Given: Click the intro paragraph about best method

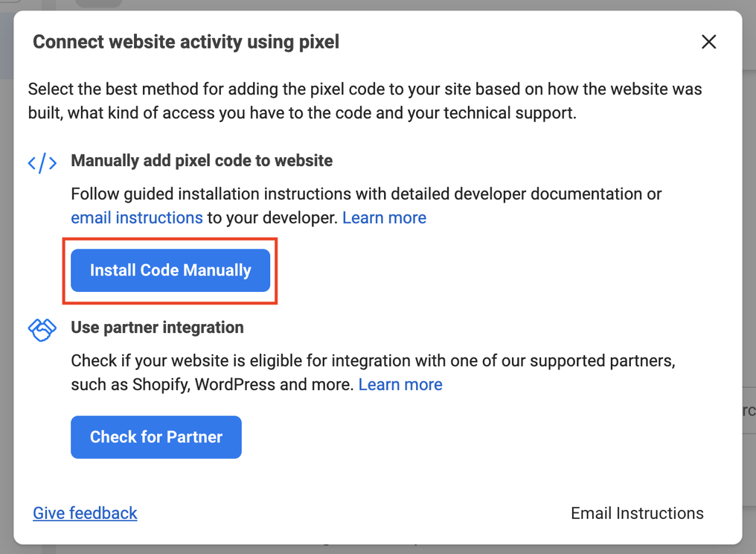Looking at the screenshot, I should [x=365, y=101].
